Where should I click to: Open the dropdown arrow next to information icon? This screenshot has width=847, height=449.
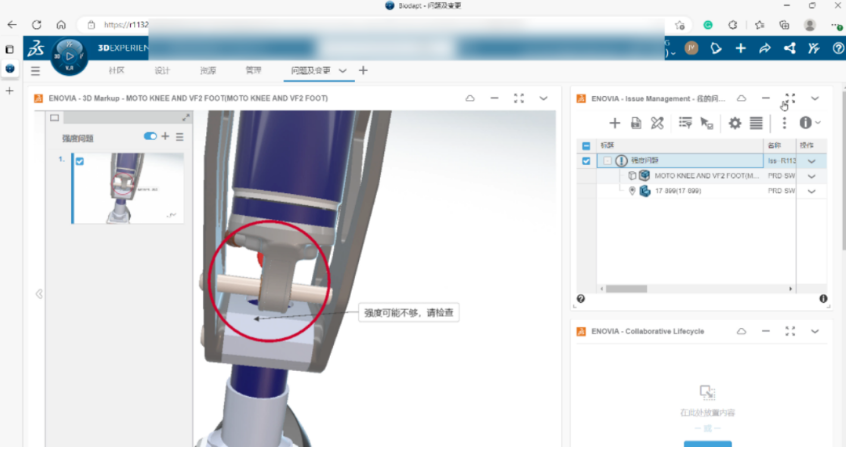818,123
